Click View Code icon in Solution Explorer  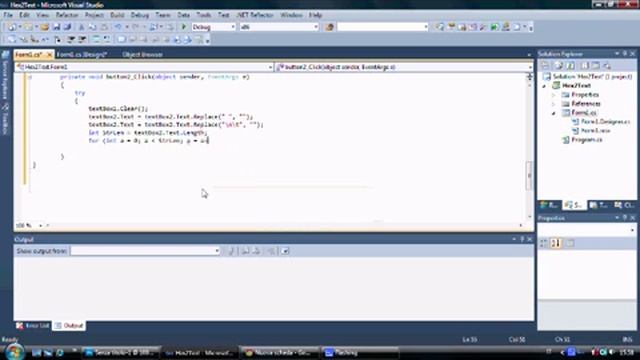click(584, 66)
